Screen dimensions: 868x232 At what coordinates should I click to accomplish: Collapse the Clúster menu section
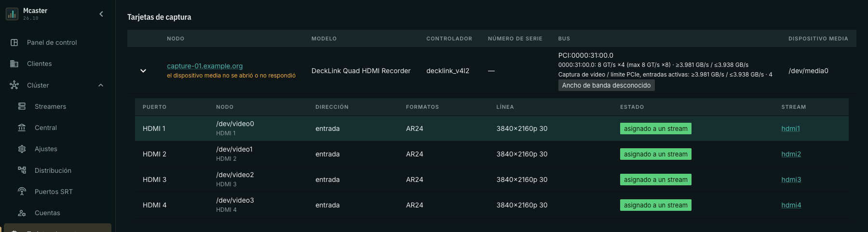101,85
